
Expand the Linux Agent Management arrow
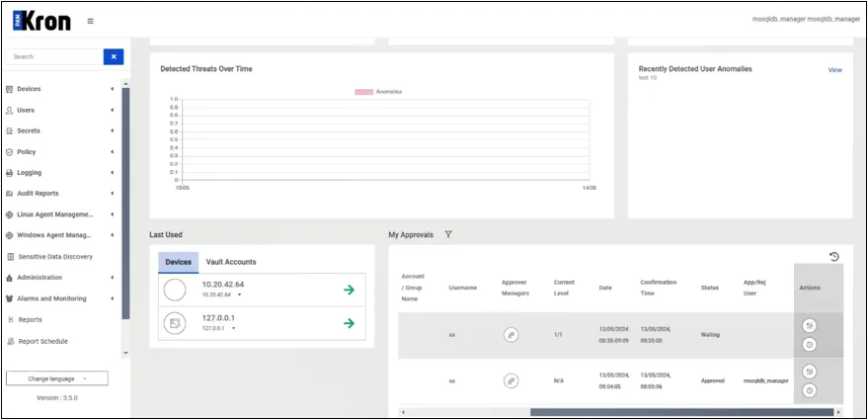pyautogui.click(x=112, y=214)
